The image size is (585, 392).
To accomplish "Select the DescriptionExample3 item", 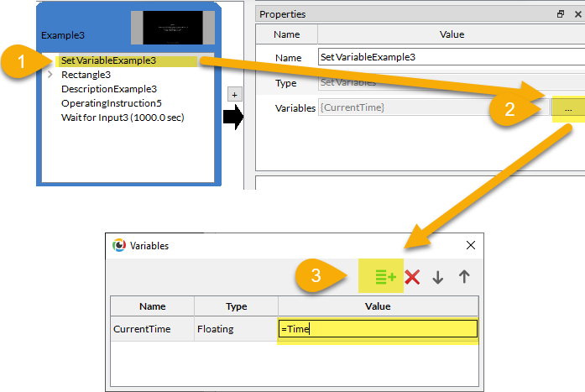I will 109,88.
